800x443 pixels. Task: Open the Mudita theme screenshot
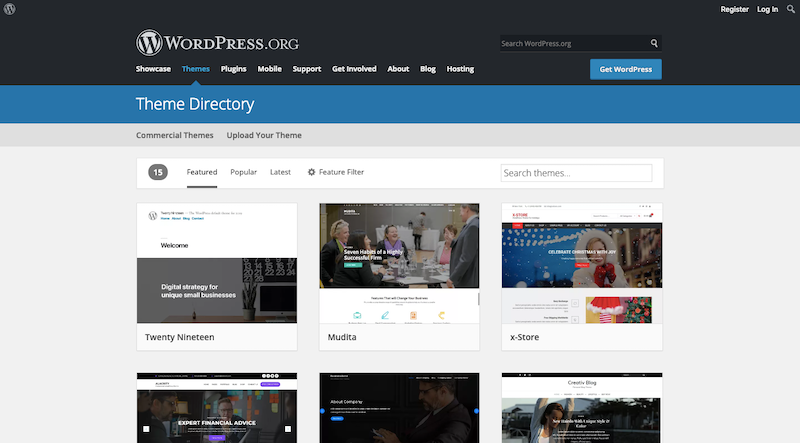point(399,263)
